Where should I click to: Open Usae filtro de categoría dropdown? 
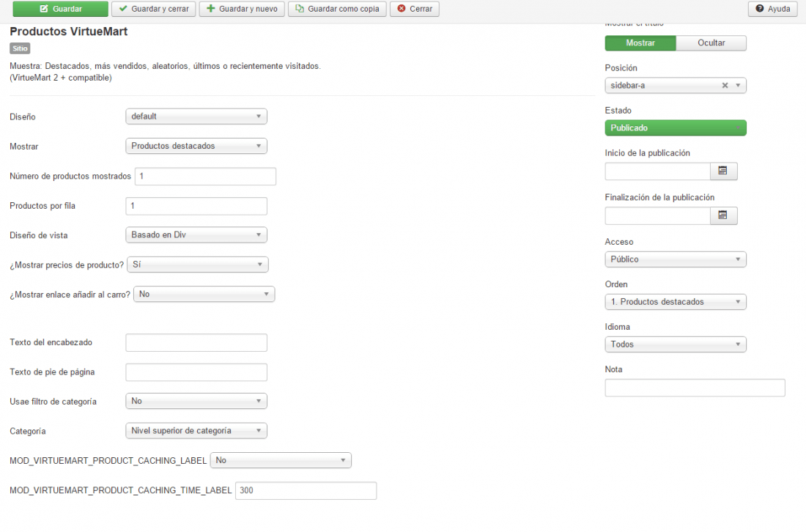[196, 402]
